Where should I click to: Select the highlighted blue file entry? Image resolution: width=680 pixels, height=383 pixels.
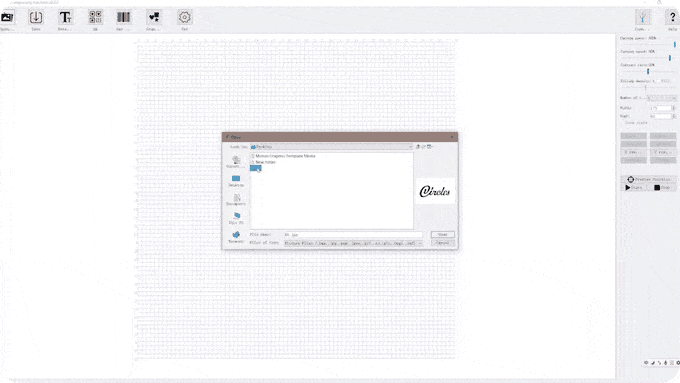click(256, 168)
